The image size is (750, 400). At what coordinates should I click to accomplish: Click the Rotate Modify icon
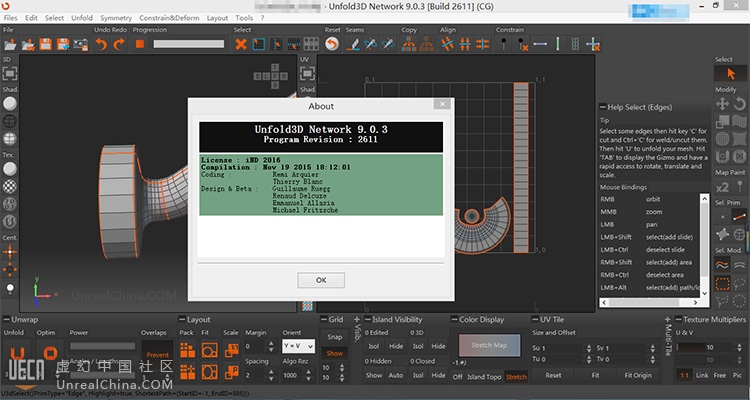[739, 103]
